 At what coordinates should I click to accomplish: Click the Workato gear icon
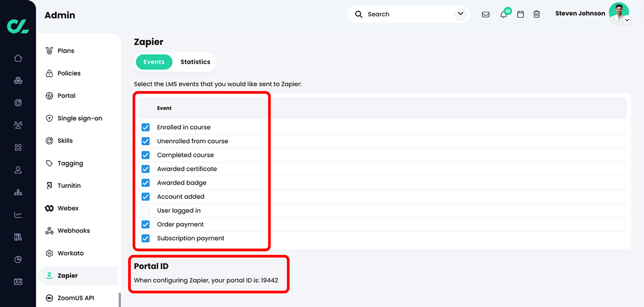coord(49,253)
